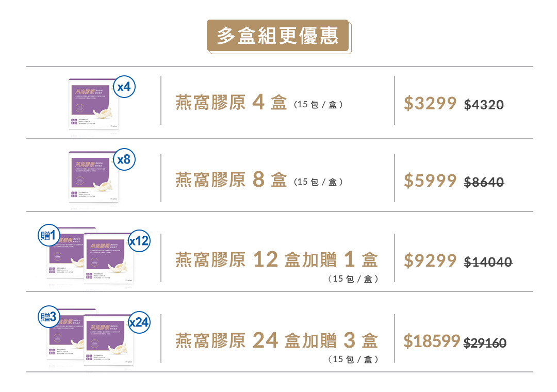Click the x4 quantity badge

(124, 87)
